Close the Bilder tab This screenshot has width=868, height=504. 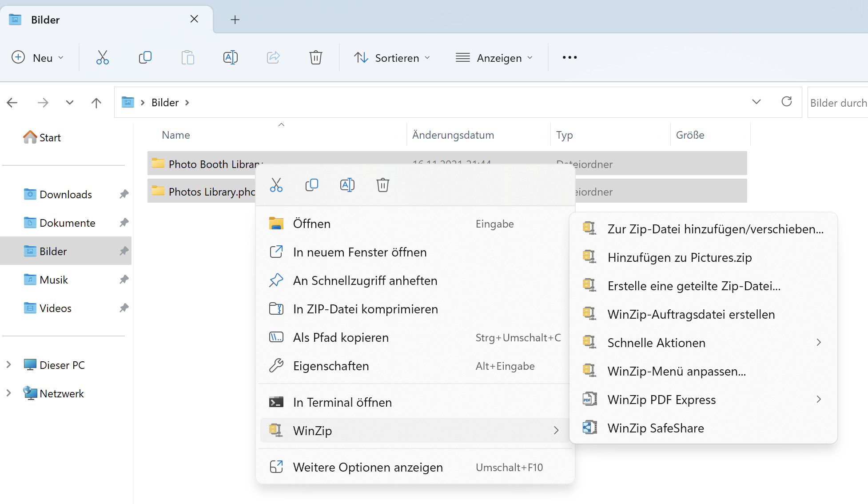(x=194, y=19)
